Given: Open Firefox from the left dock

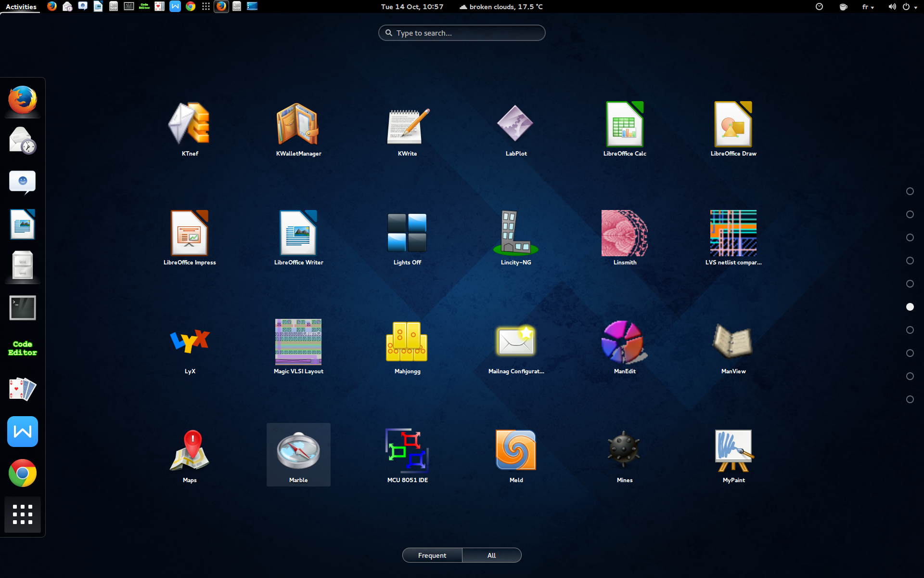Looking at the screenshot, I should (23, 100).
